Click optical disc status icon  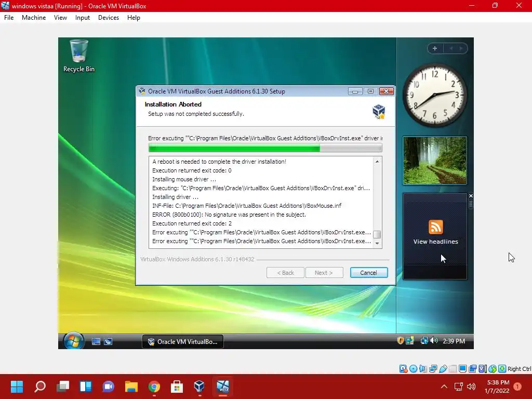coord(413,369)
